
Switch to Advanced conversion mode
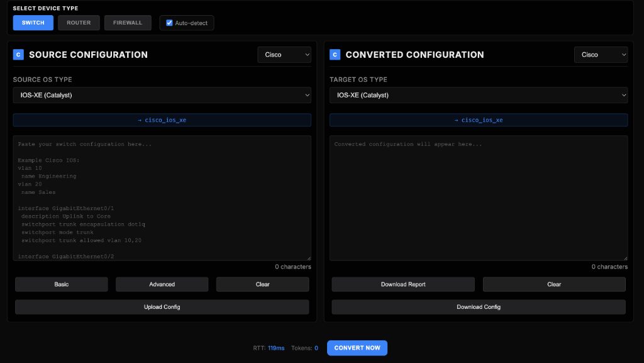tap(162, 284)
